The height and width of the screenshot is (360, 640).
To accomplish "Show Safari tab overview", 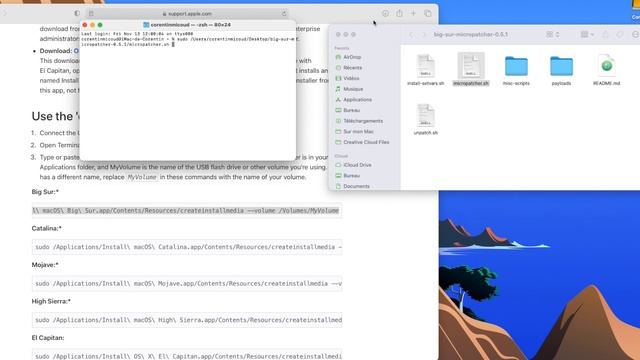I will (x=428, y=13).
